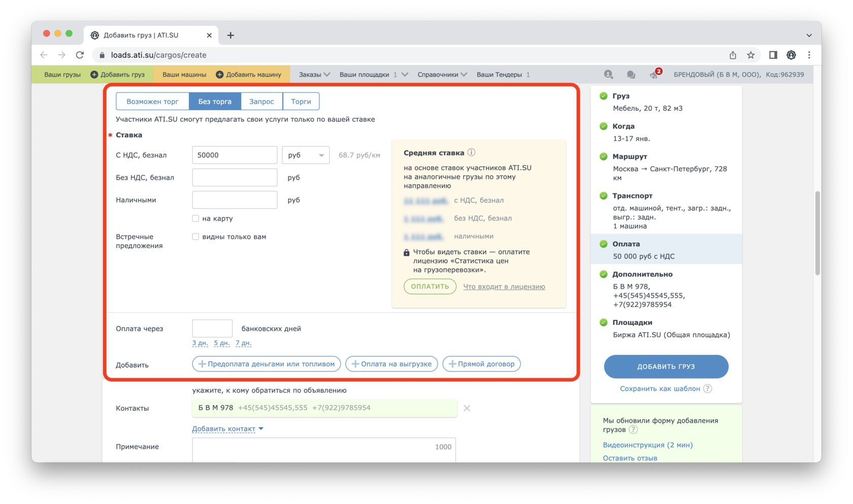This screenshot has height=504, width=853.
Task: Click the browser address bar URL
Action: tap(158, 55)
